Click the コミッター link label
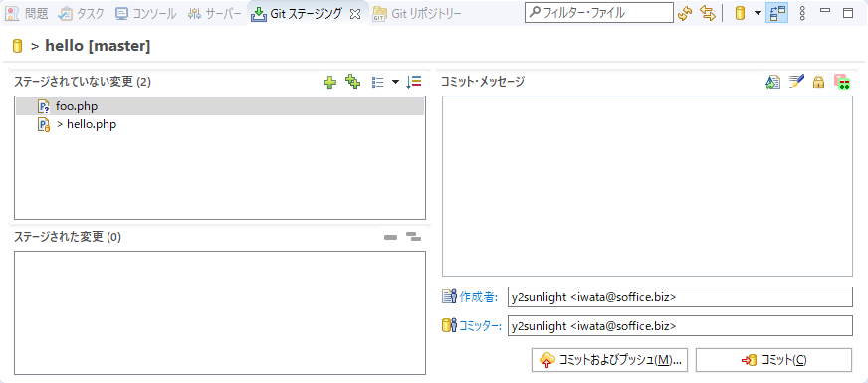868x383 pixels. pyautogui.click(x=480, y=326)
